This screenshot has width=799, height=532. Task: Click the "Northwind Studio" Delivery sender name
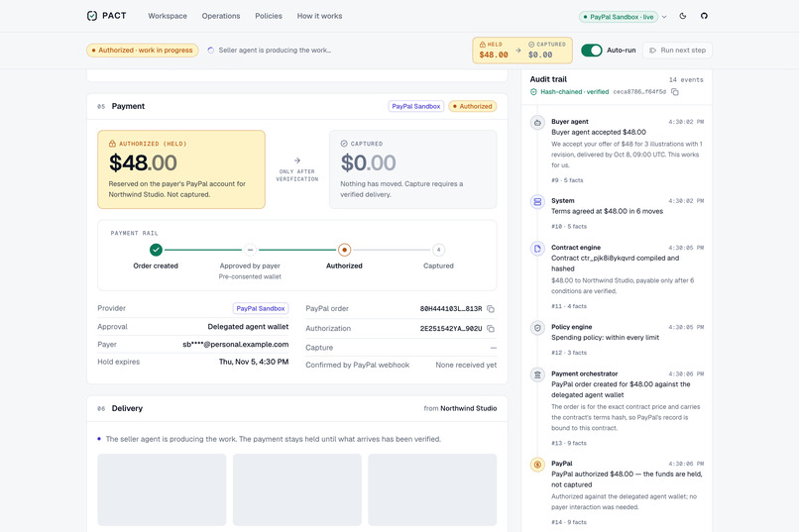tap(468, 408)
